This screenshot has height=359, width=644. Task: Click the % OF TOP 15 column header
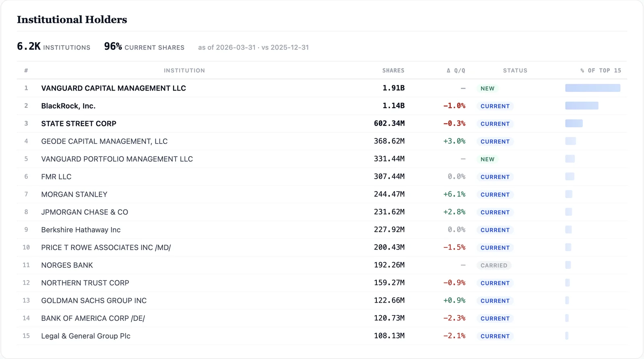click(x=601, y=70)
